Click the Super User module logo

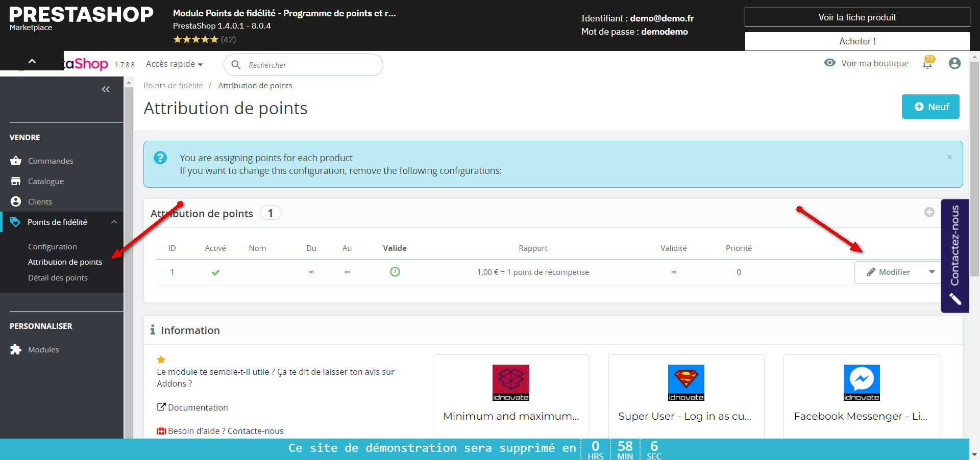pyautogui.click(x=686, y=383)
